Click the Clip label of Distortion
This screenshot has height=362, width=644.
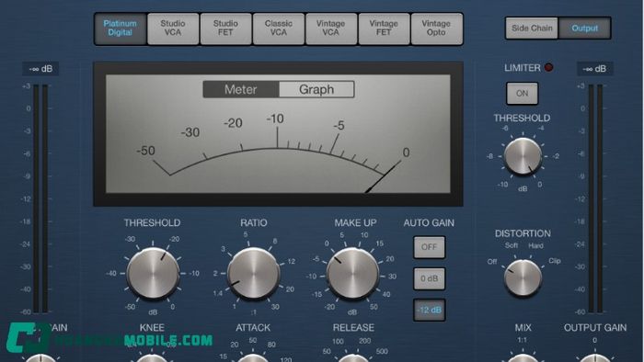[x=555, y=261]
